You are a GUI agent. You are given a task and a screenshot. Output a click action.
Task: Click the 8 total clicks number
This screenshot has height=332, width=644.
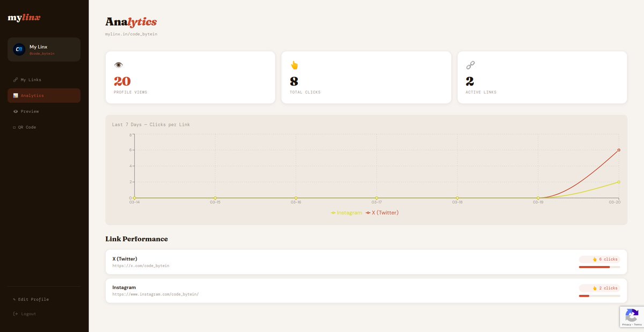pos(294,81)
